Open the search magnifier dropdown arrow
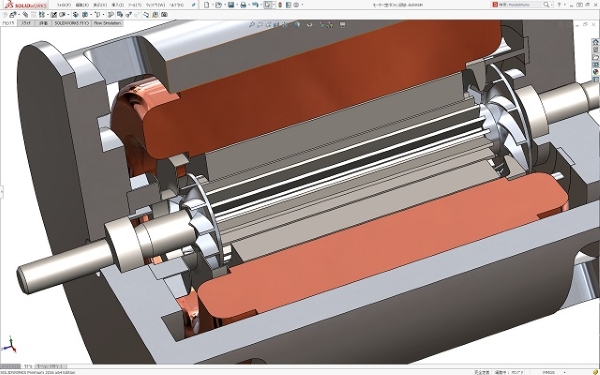This screenshot has height=375, width=600. [x=552, y=5]
